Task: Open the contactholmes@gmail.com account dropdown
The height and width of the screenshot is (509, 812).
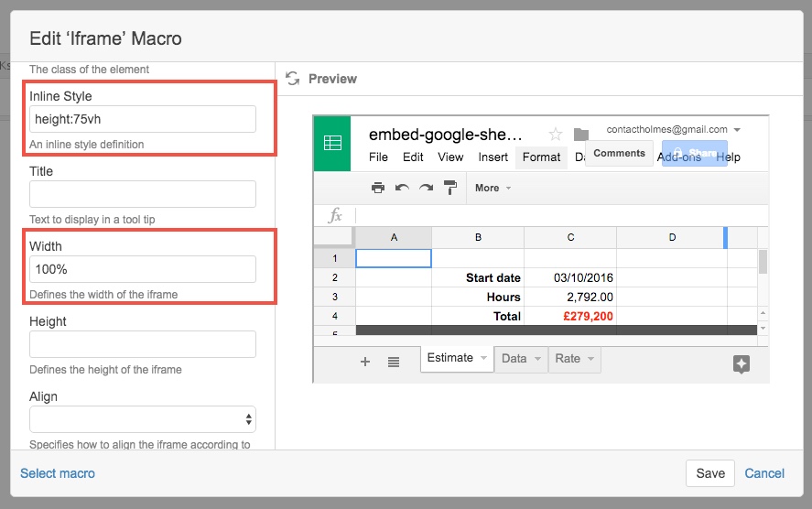Action: [x=673, y=130]
